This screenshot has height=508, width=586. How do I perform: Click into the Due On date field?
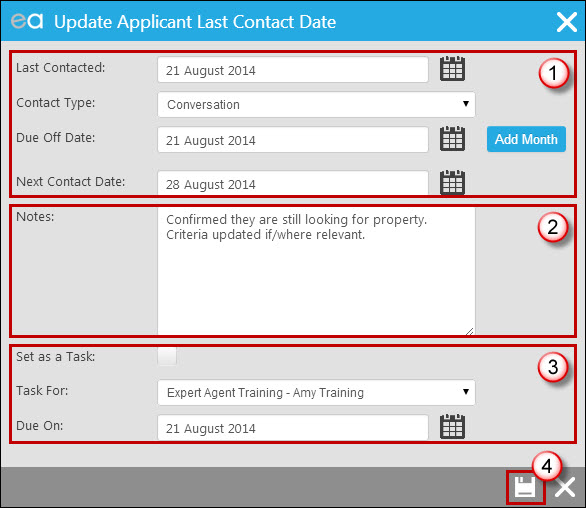click(293, 428)
